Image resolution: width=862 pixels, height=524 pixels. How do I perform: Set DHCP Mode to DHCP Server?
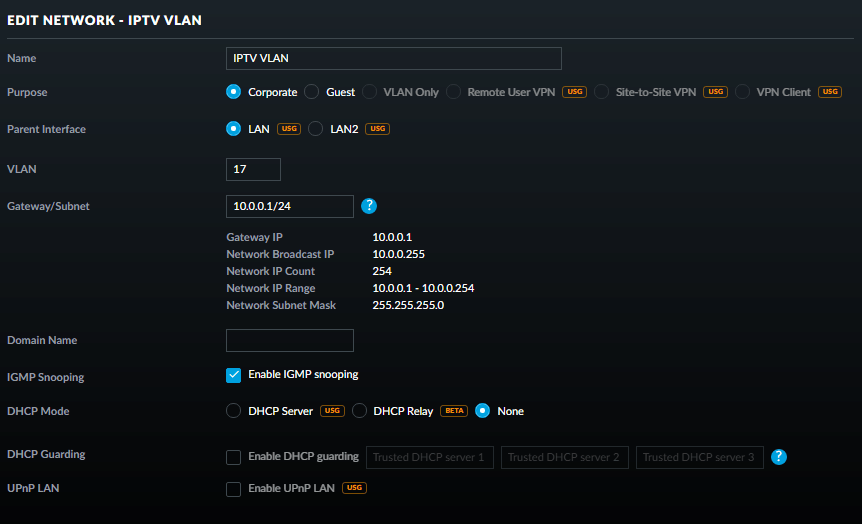pyautogui.click(x=233, y=411)
